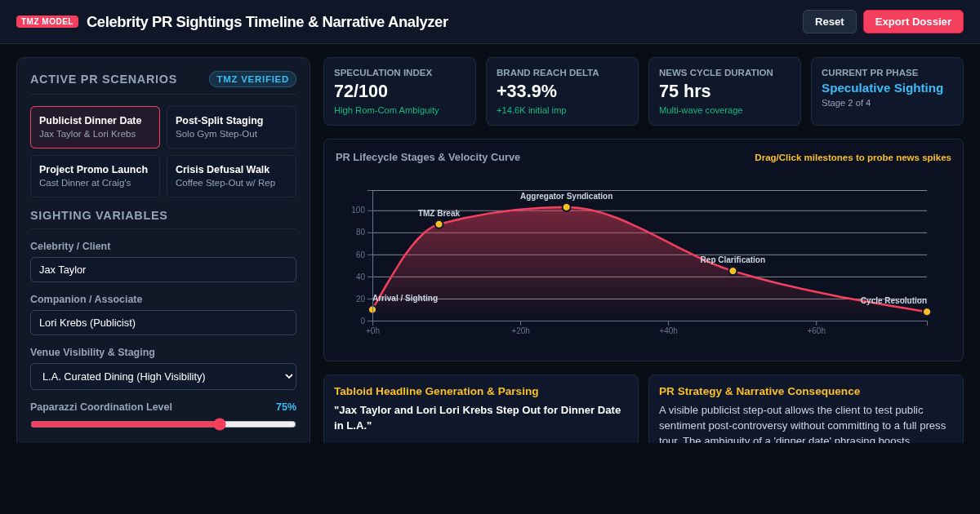This screenshot has height=514, width=980.
Task: Click the +14.6K initial imp text
Action: [531, 110]
